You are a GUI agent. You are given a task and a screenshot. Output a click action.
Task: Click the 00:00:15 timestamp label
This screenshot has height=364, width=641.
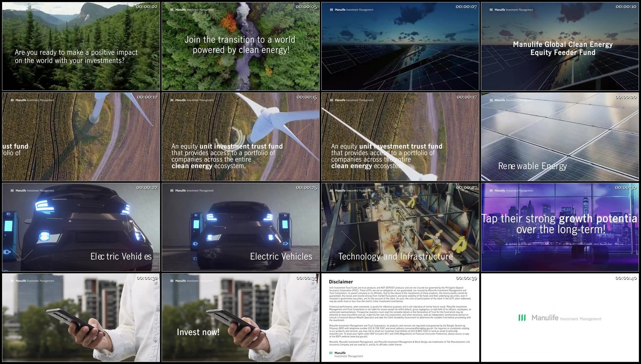tap(306, 97)
